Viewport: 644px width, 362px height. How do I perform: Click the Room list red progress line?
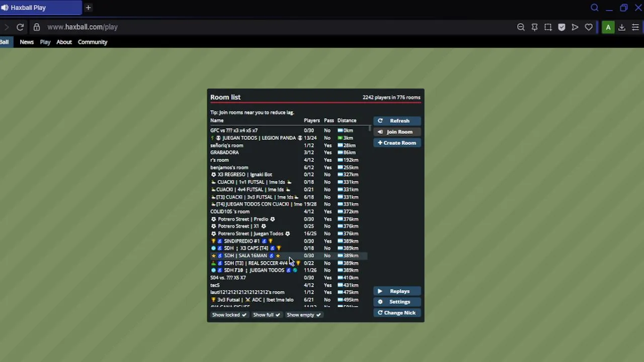(x=315, y=103)
